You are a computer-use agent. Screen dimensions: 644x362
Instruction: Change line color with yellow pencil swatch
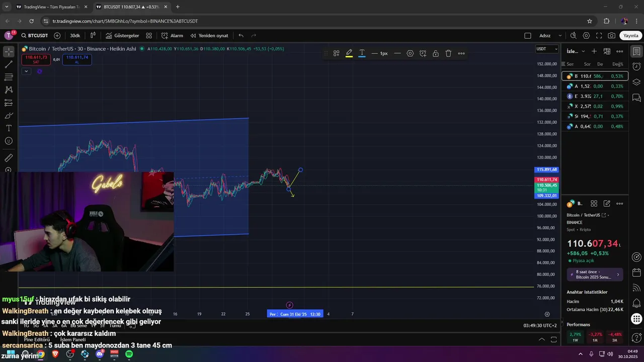(349, 53)
